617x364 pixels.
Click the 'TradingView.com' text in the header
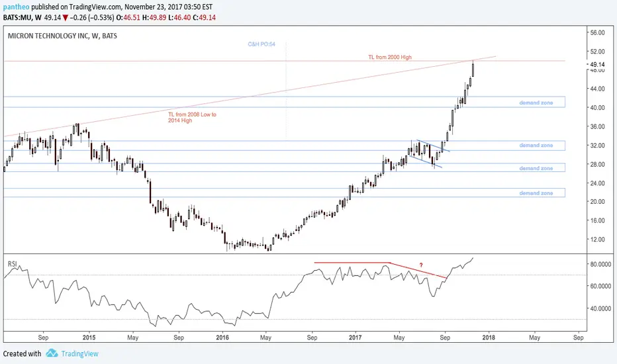coord(95,7)
